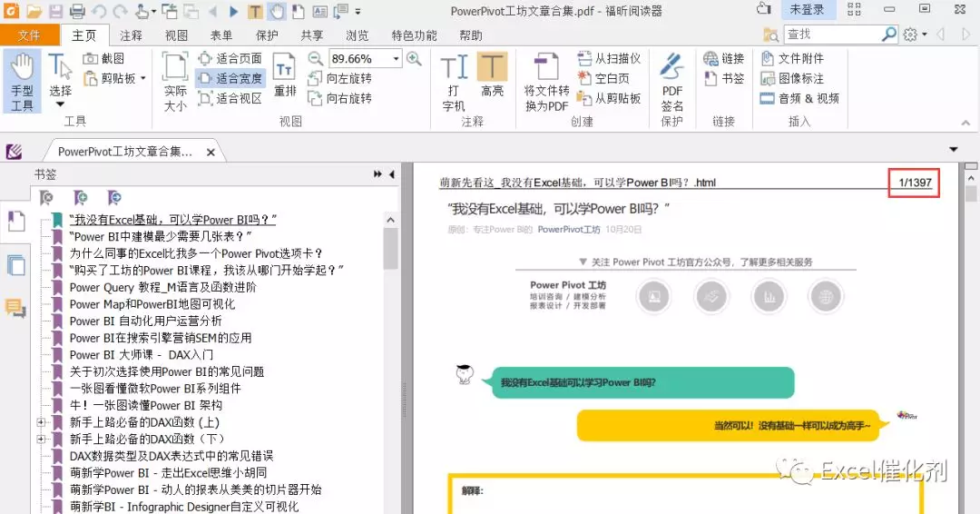980x514 pixels.
Task: Click the Reflow (重排) button
Action: pos(285,75)
